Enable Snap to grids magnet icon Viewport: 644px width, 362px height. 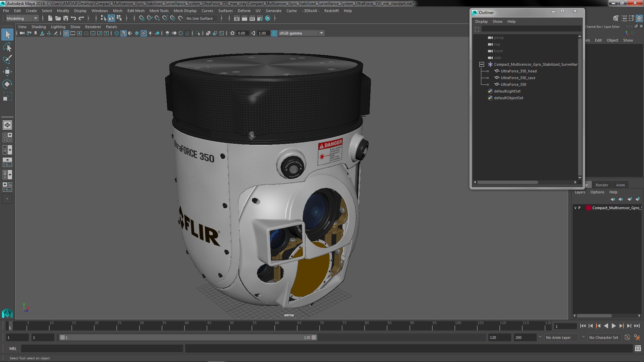point(142,18)
